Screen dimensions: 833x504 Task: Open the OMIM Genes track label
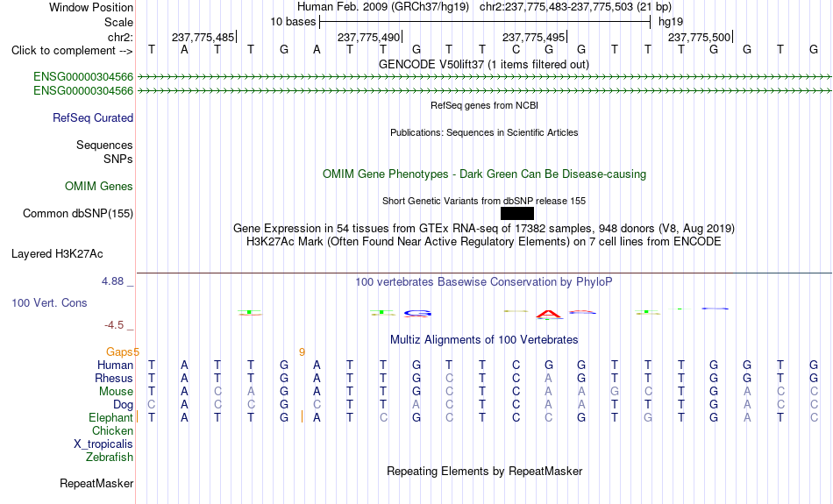(99, 187)
